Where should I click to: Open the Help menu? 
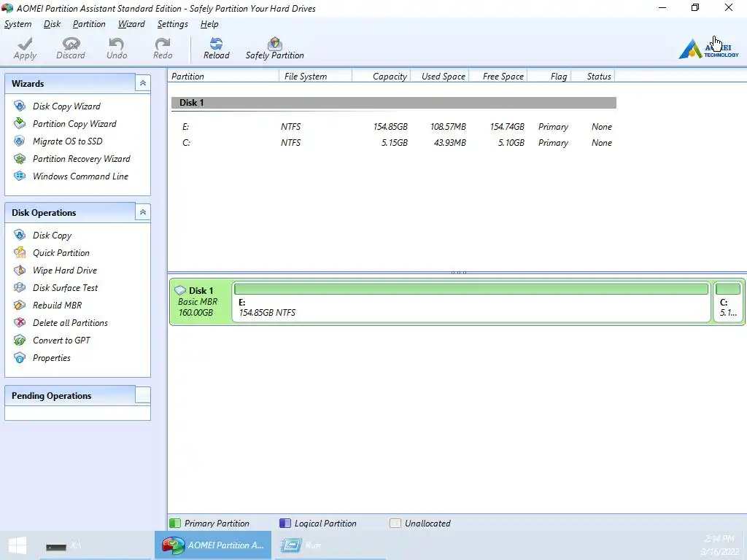(x=209, y=24)
